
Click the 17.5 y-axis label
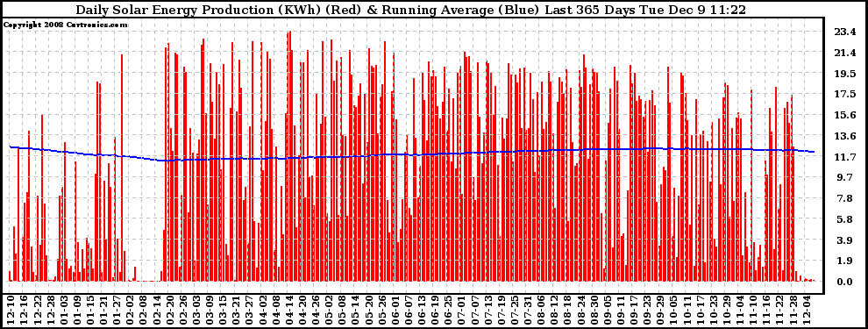(844, 95)
